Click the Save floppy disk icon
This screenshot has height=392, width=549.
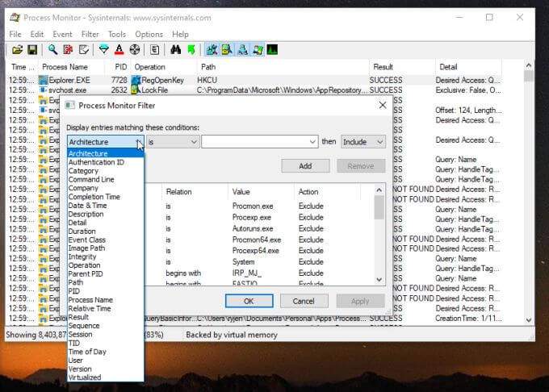[x=31, y=50]
